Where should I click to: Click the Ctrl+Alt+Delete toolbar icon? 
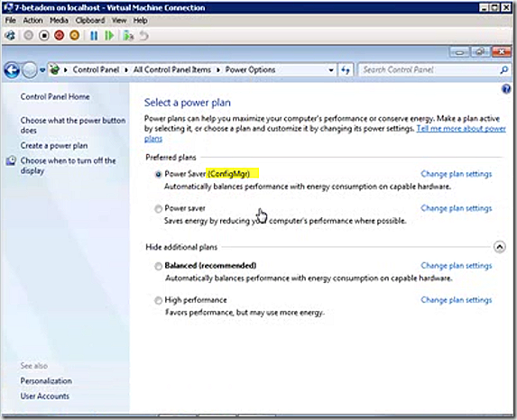(10, 35)
